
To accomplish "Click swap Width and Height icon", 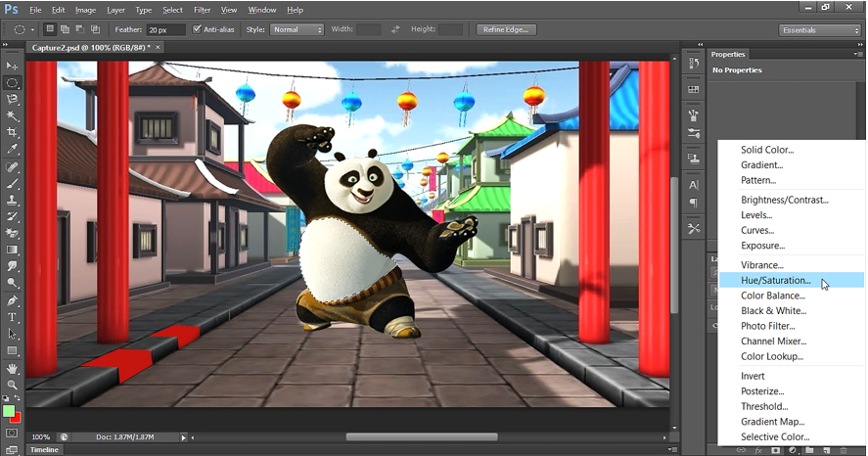I will (x=395, y=29).
